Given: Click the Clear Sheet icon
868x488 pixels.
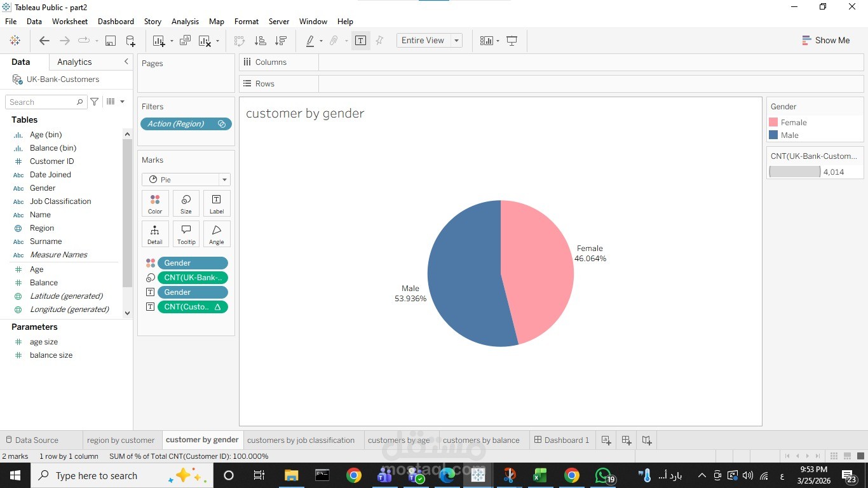Looking at the screenshot, I should (x=205, y=41).
